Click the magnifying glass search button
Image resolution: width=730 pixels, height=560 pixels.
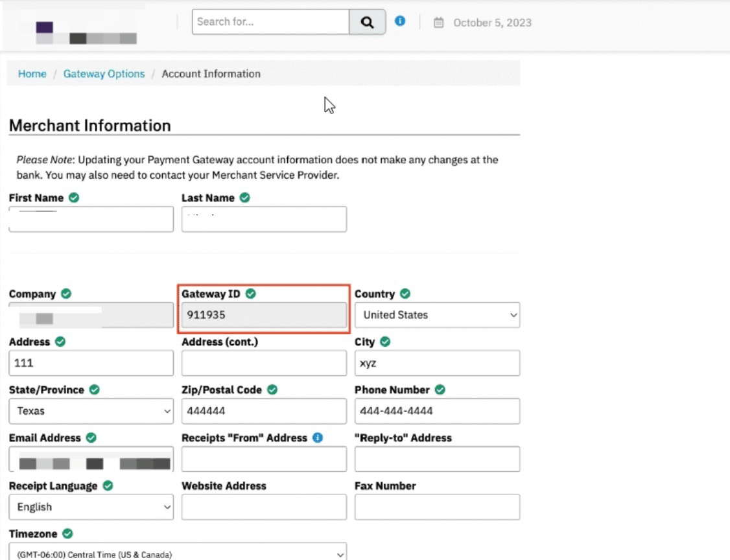coord(368,23)
